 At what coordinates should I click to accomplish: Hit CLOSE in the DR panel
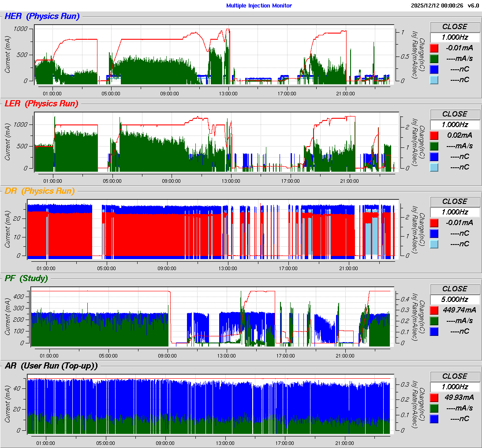(x=455, y=201)
